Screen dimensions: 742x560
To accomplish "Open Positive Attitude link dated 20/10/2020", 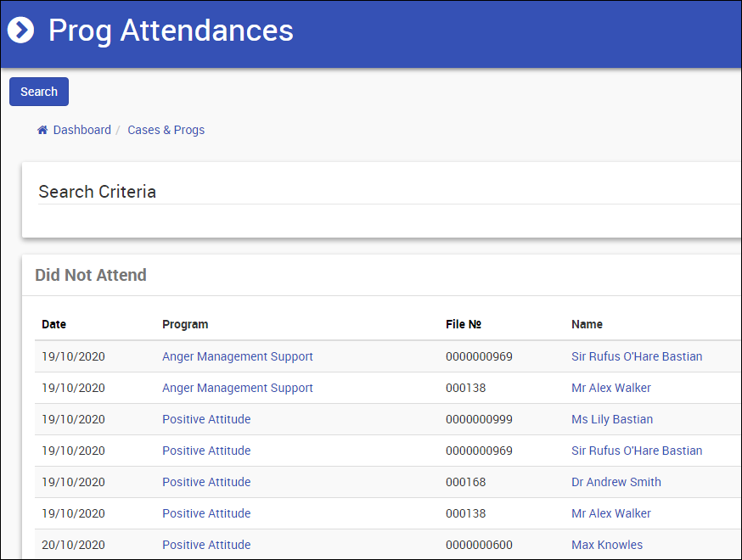I will 206,545.
